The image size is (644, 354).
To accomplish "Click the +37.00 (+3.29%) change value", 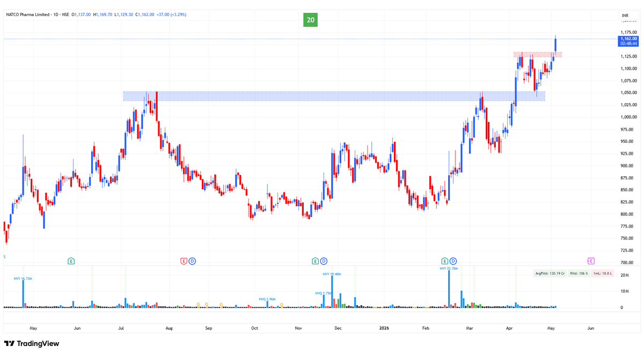I will click(171, 15).
